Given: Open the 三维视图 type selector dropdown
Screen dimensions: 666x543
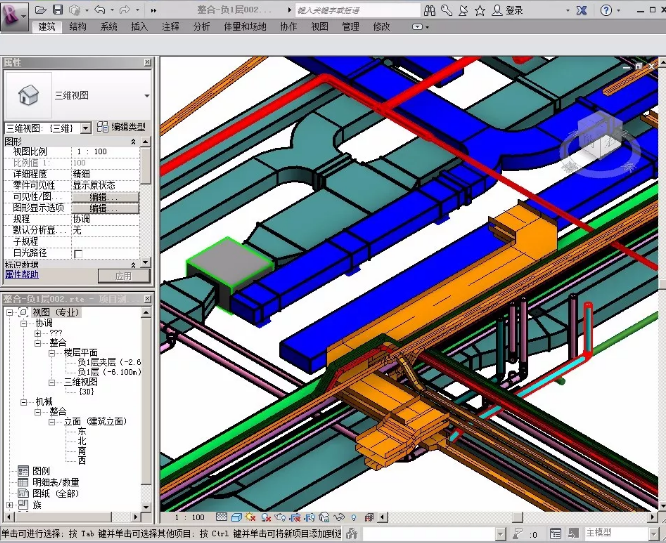Looking at the screenshot, I should tap(147, 96).
